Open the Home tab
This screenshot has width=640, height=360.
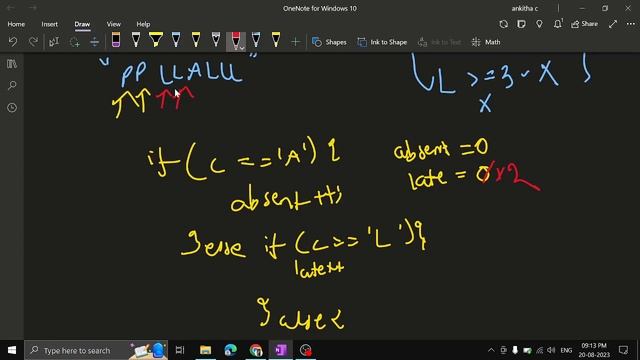tap(16, 24)
